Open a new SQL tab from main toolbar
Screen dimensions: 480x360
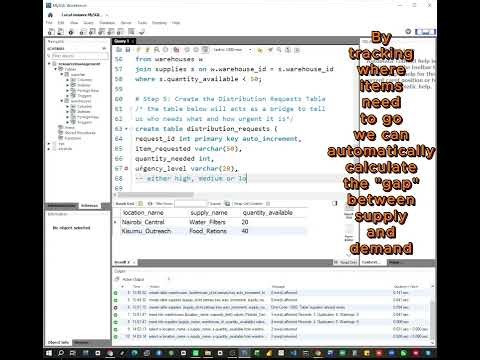[51, 32]
